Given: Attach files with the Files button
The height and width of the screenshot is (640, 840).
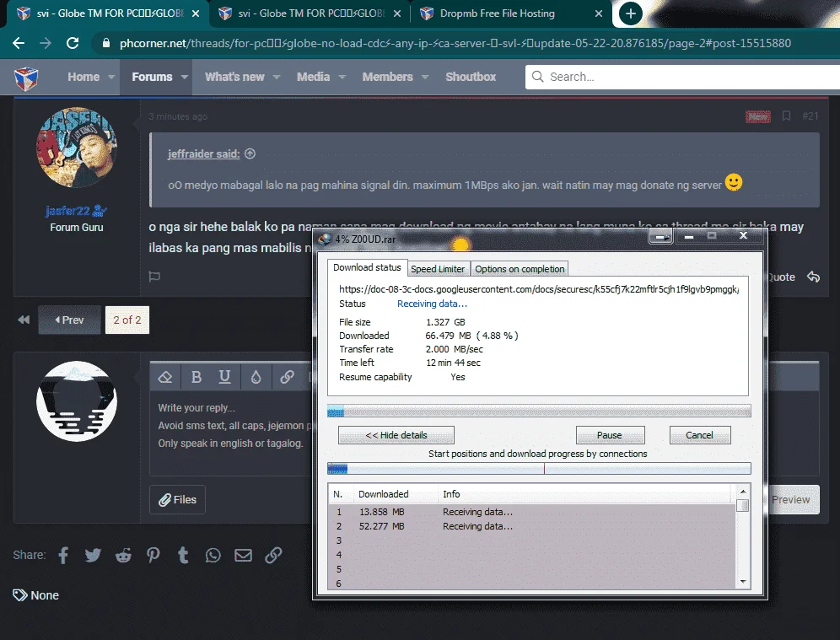Looking at the screenshot, I should pos(177,500).
